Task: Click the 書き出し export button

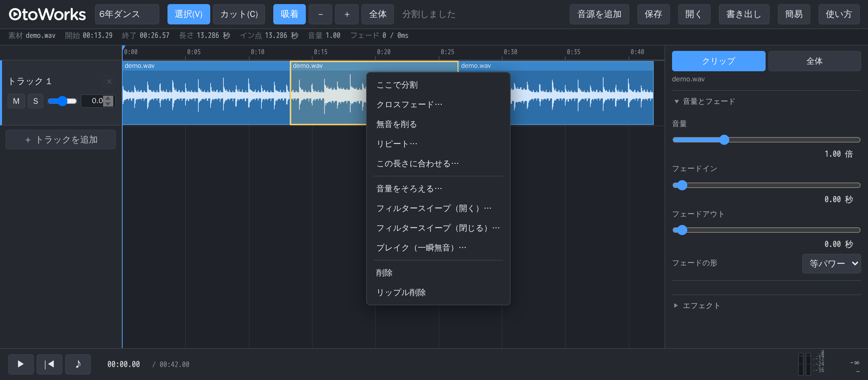Action: (x=744, y=14)
